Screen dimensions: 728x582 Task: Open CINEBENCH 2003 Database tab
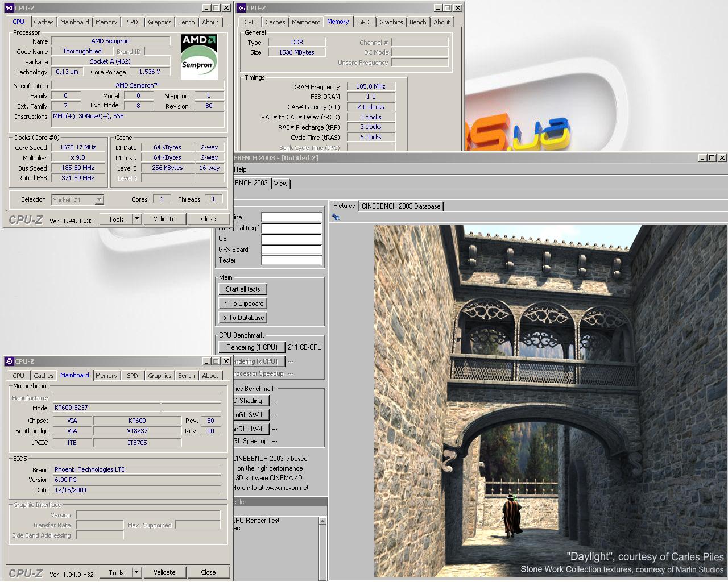point(401,206)
